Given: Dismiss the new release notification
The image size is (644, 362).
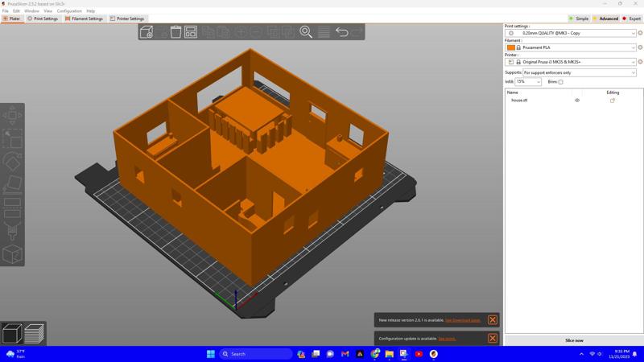Looking at the screenshot, I should 493,319.
